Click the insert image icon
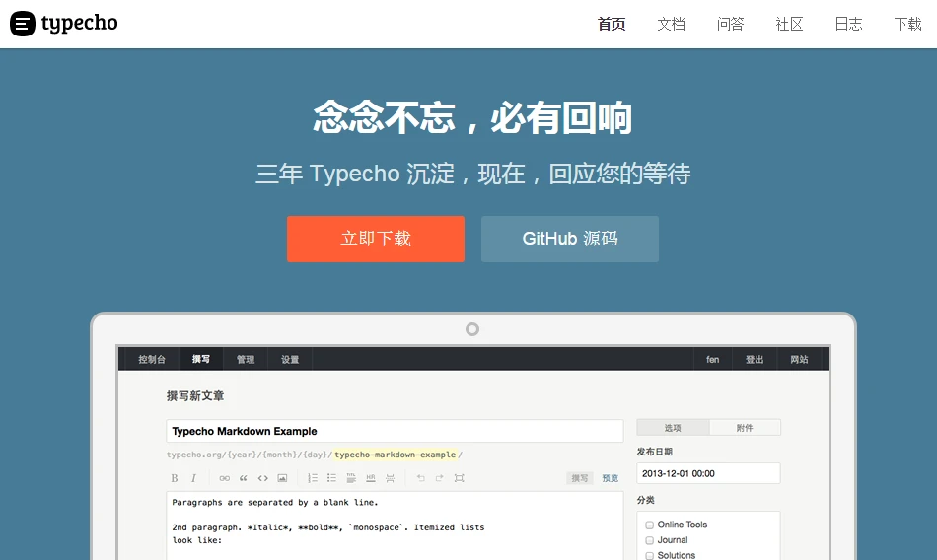 [x=282, y=478]
